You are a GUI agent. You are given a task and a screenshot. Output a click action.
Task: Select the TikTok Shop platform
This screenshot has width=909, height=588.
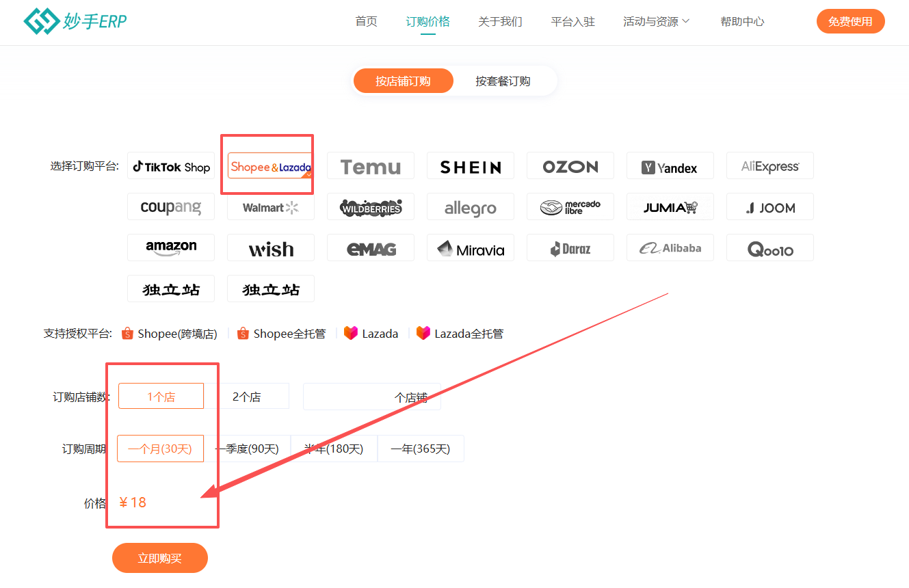171,165
